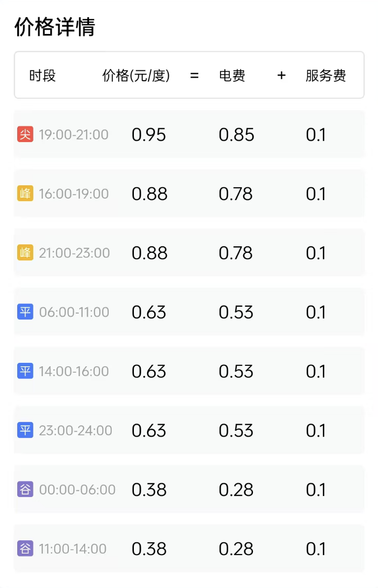Click the 0.28 electricity fee for 11:00-14:00
Image resolution: width=378 pixels, height=588 pixels.
tap(236, 549)
